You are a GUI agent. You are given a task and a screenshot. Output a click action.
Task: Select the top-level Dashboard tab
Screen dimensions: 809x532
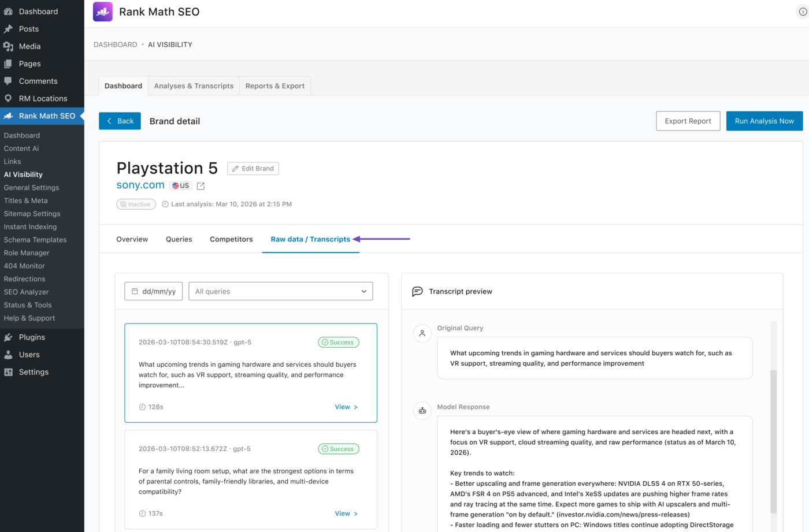click(123, 86)
